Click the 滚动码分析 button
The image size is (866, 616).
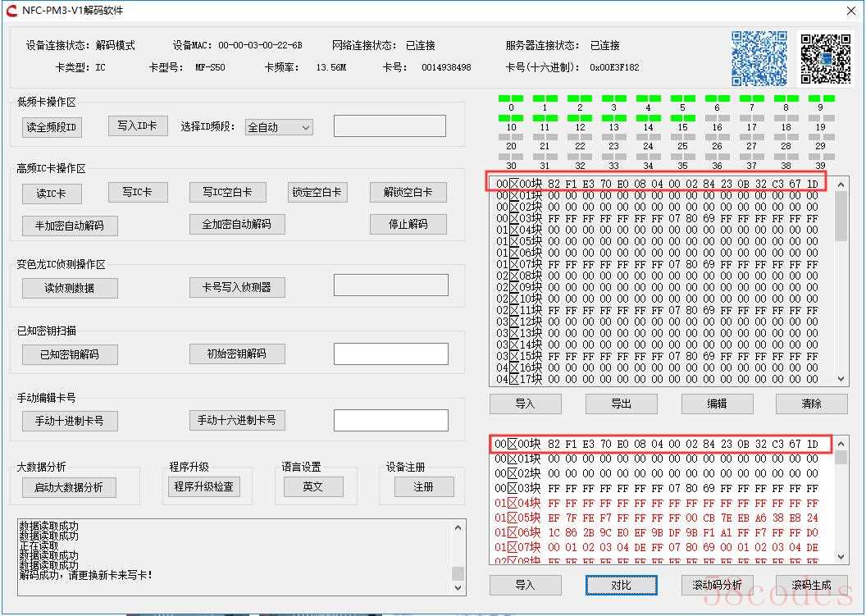[718, 585]
